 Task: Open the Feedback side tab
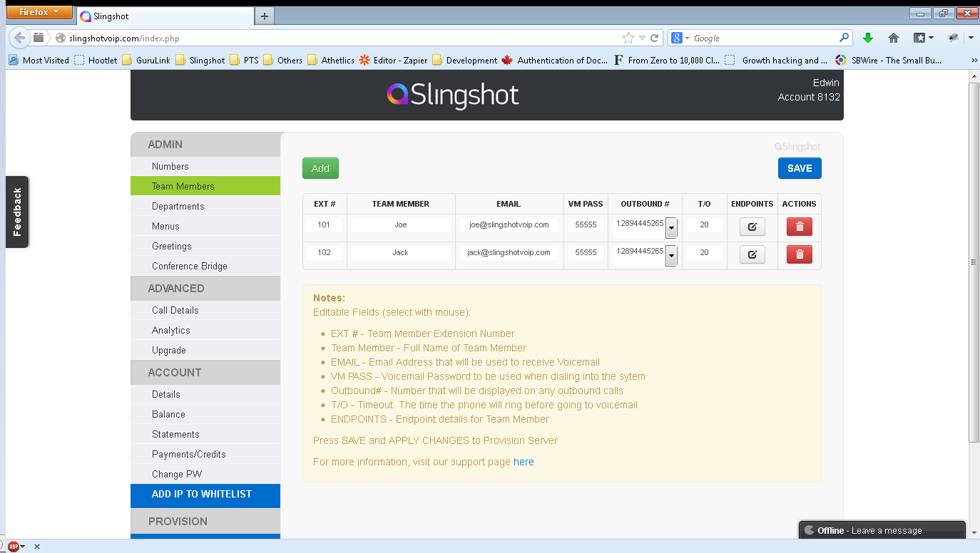[17, 212]
